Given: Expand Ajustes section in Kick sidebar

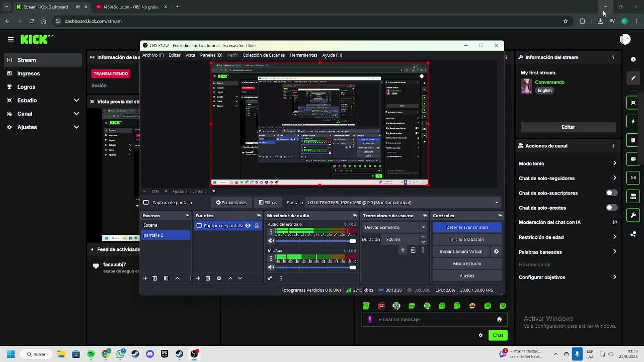Looking at the screenshot, I should (76, 127).
